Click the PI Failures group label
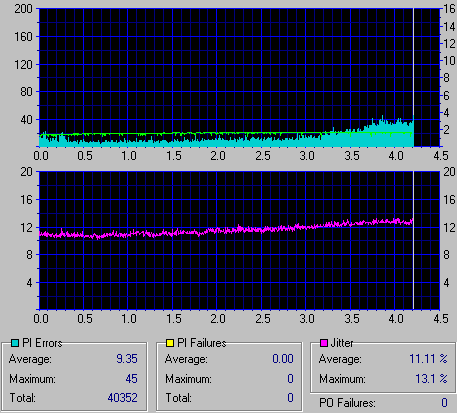The image size is (457, 413). (202, 343)
